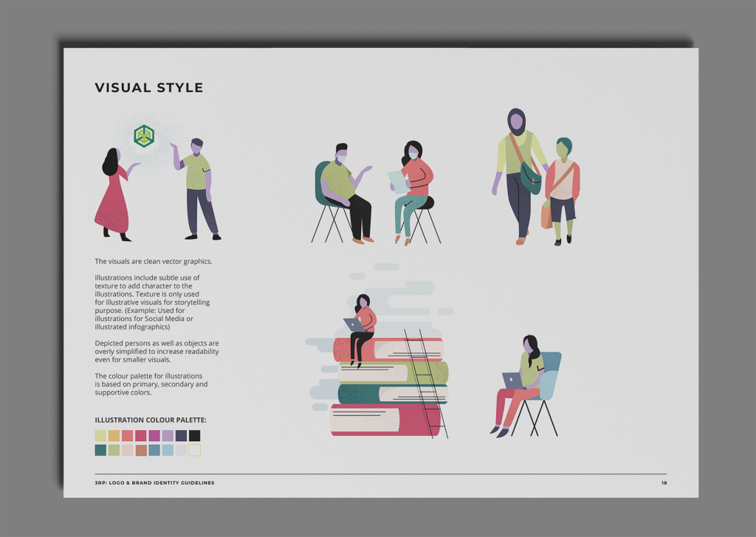The image size is (756, 537).
Task: Click the ladder leaning on the books
Action: [x=427, y=384]
